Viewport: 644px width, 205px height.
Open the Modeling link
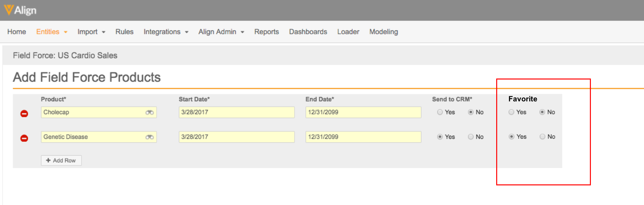[x=384, y=32]
